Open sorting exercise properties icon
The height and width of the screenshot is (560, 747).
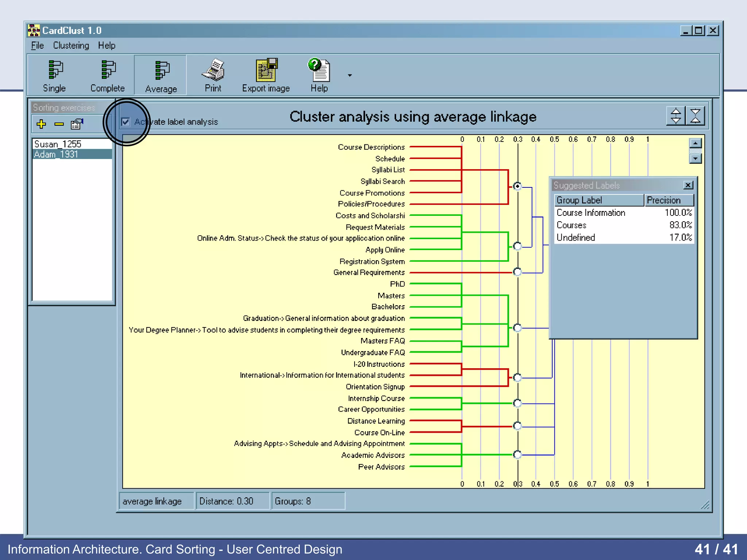[77, 124]
